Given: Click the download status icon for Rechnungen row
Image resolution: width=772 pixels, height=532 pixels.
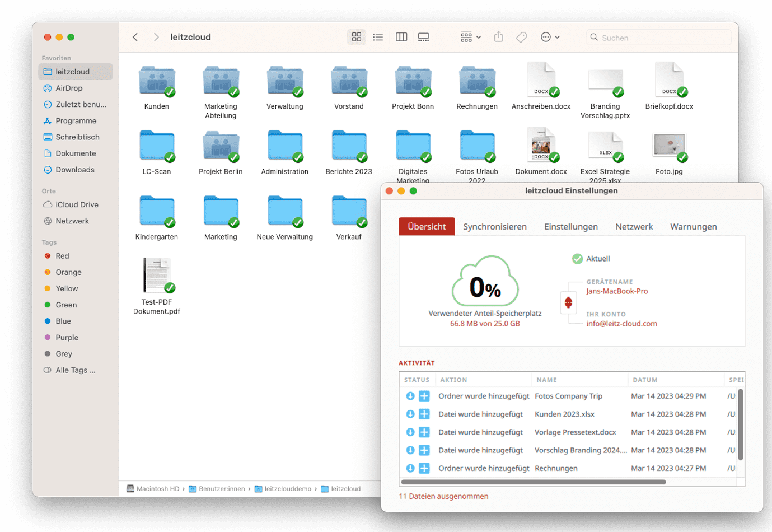Looking at the screenshot, I should pos(411,468).
